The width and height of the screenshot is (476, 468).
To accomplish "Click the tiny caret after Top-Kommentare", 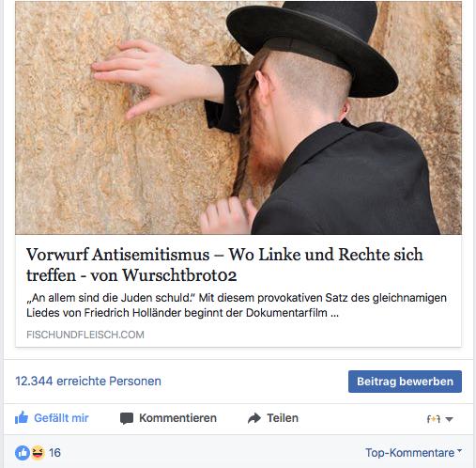I will tap(459, 451).
